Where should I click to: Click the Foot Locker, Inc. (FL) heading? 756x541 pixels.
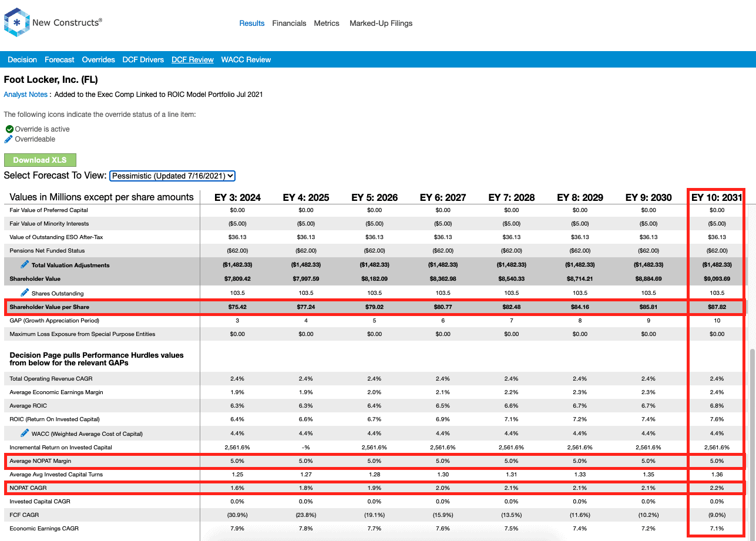[51, 80]
